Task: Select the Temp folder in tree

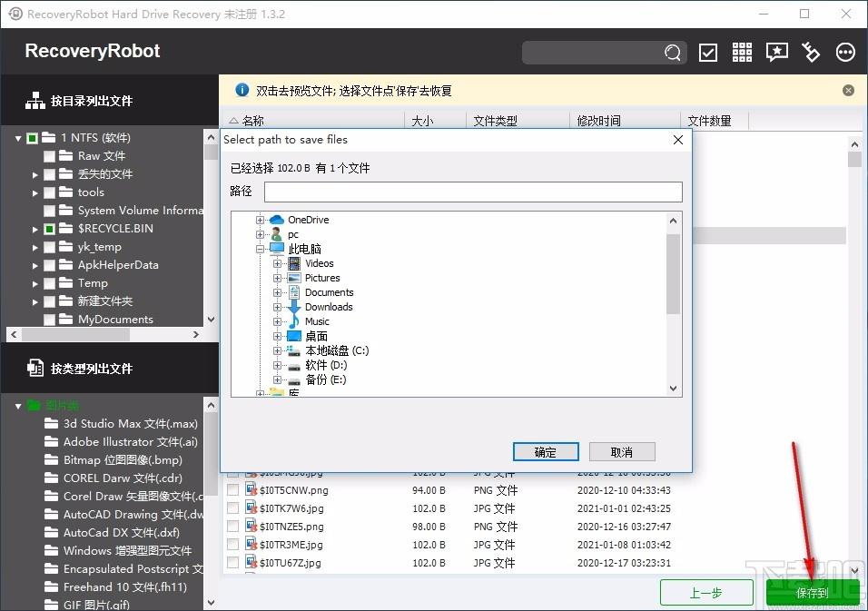Action: pyautogui.click(x=93, y=283)
